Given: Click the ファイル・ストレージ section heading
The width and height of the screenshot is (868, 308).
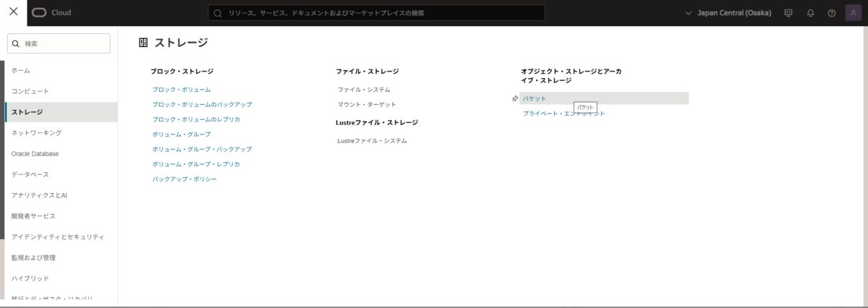Looking at the screenshot, I should [x=367, y=72].
